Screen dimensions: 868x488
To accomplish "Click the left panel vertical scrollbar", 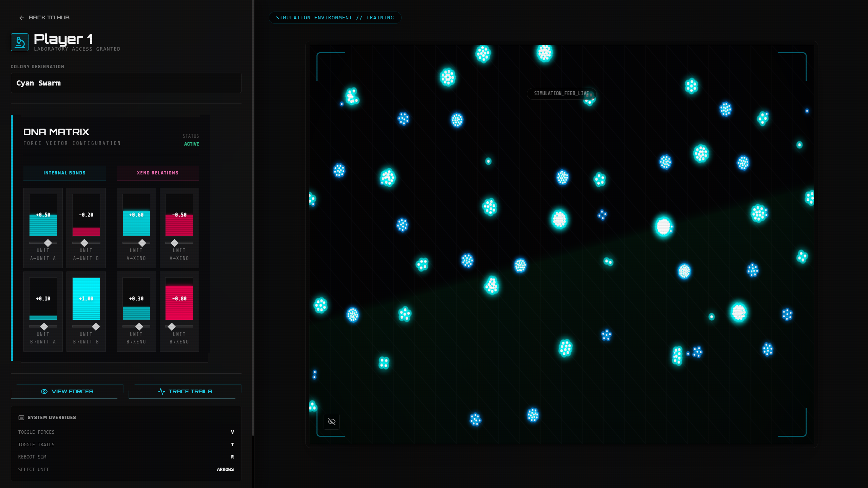I will point(253,217).
